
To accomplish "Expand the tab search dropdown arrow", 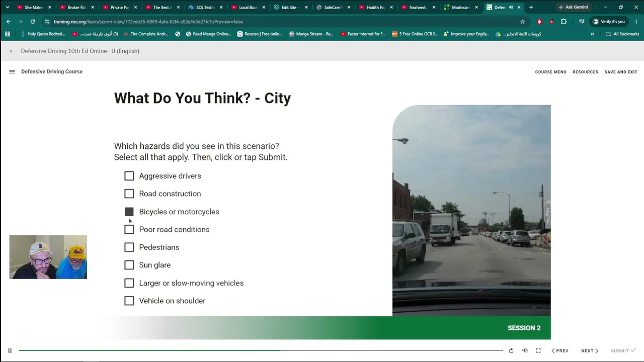I will (7, 7).
